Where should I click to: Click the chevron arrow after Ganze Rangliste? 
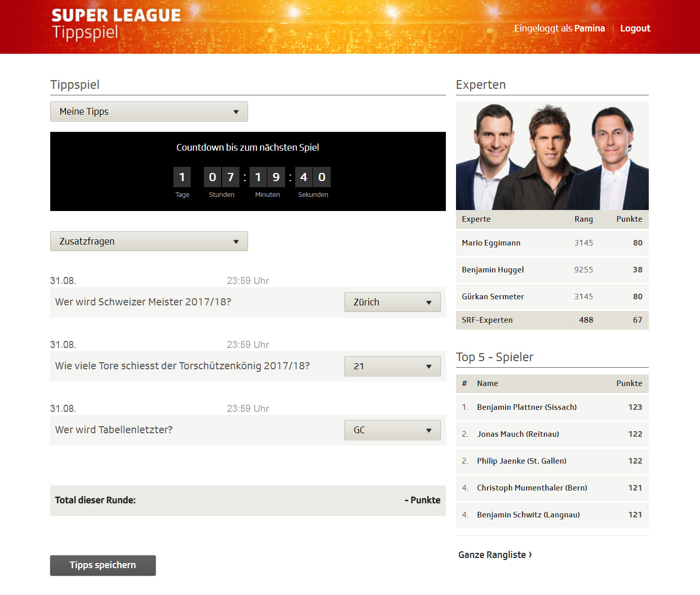[530, 554]
